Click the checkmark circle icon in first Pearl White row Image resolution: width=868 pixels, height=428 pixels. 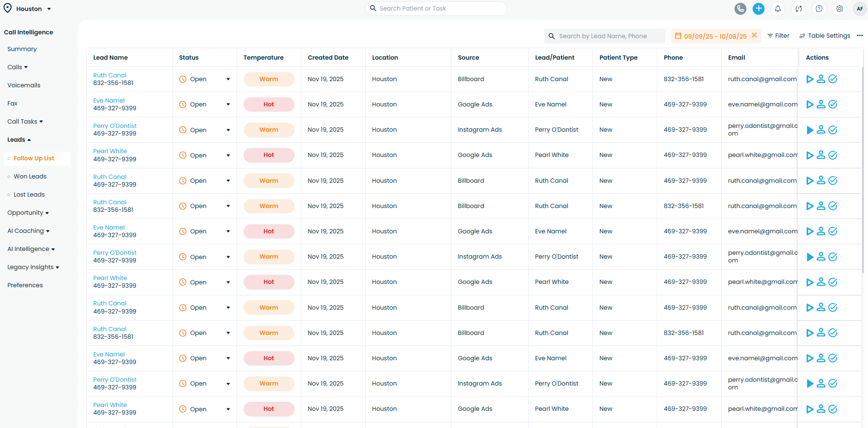[x=833, y=155]
